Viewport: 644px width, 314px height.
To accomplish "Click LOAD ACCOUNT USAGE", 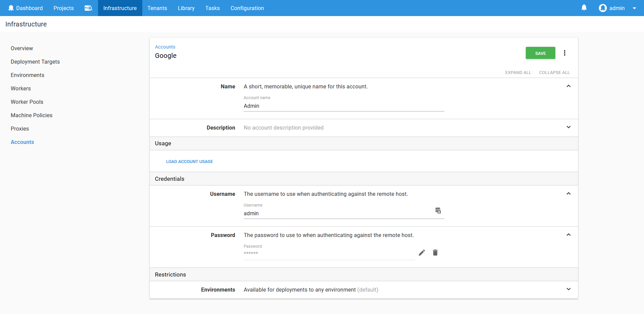I will coord(189,161).
